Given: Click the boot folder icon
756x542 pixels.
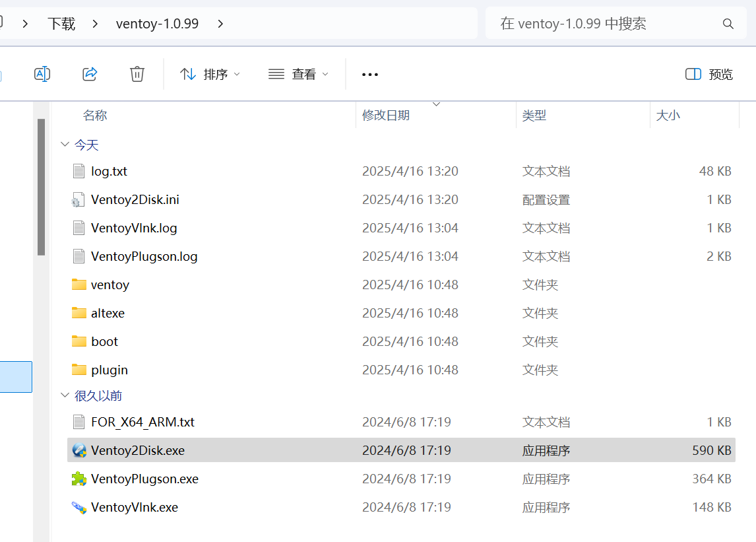Looking at the screenshot, I should [x=79, y=341].
